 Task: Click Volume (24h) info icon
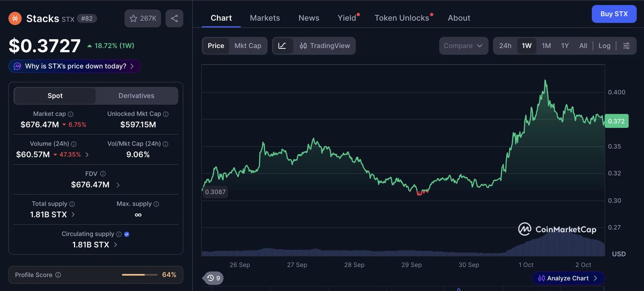[74, 144]
